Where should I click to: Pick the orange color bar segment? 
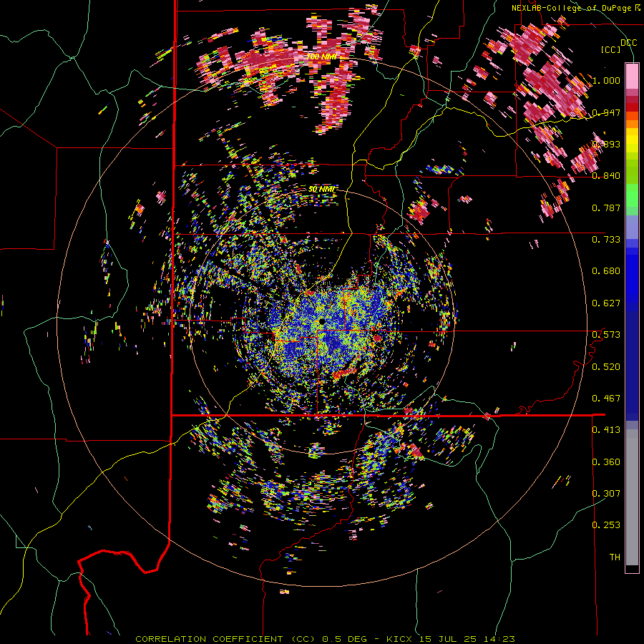point(632,124)
